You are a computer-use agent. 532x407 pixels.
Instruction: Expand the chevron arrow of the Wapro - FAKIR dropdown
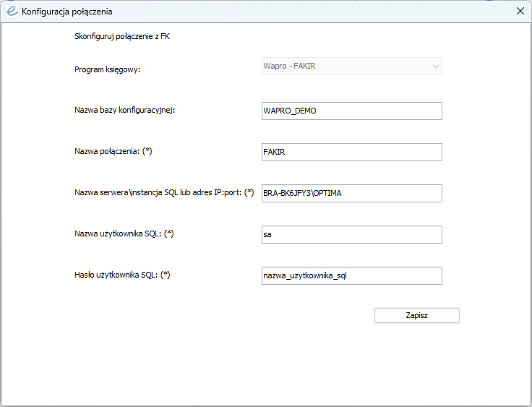(x=436, y=67)
